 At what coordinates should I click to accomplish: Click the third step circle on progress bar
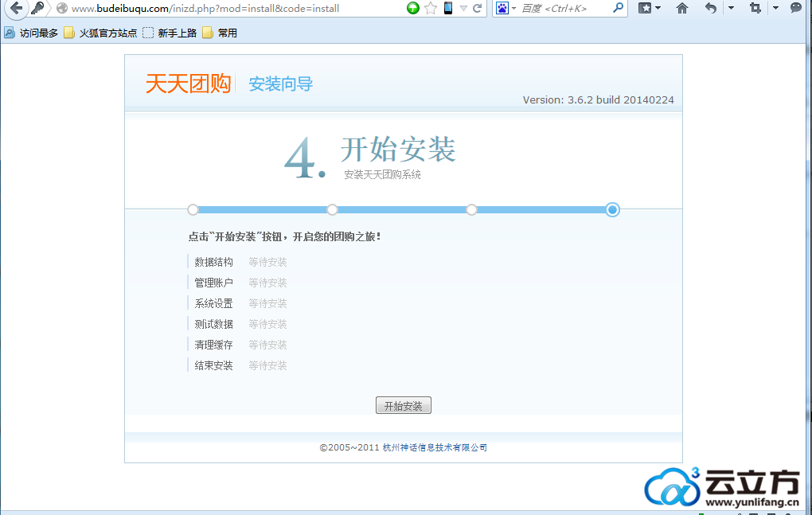tap(471, 209)
